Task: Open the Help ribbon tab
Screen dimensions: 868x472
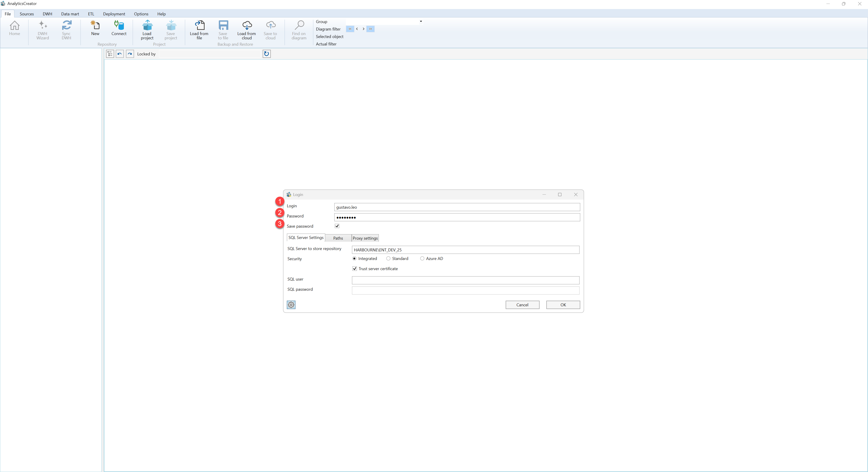Action: (x=161, y=14)
